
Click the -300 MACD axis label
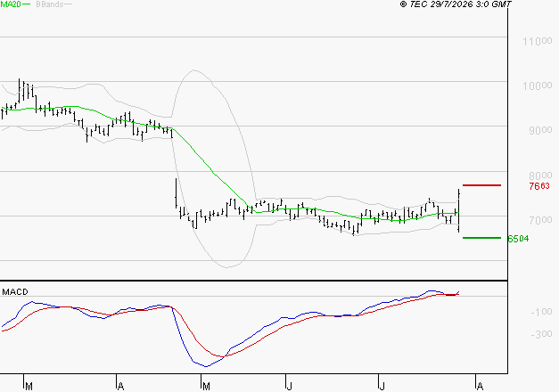541,334
